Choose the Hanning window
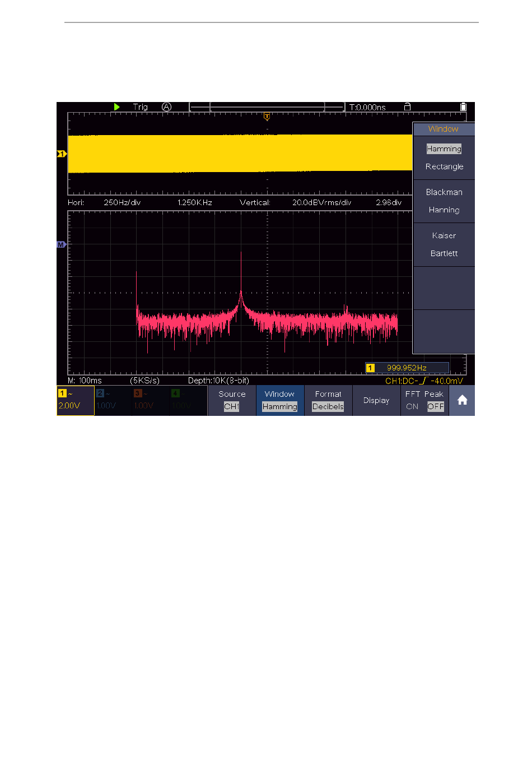Viewport: 532px width, 783px height. [x=444, y=210]
